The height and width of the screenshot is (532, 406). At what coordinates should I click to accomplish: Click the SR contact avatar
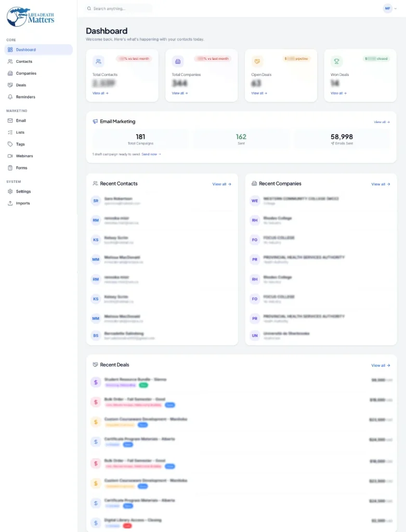click(x=96, y=201)
